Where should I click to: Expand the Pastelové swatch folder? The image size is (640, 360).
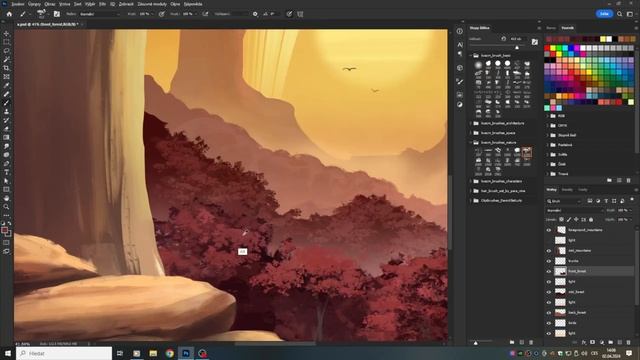coord(548,145)
